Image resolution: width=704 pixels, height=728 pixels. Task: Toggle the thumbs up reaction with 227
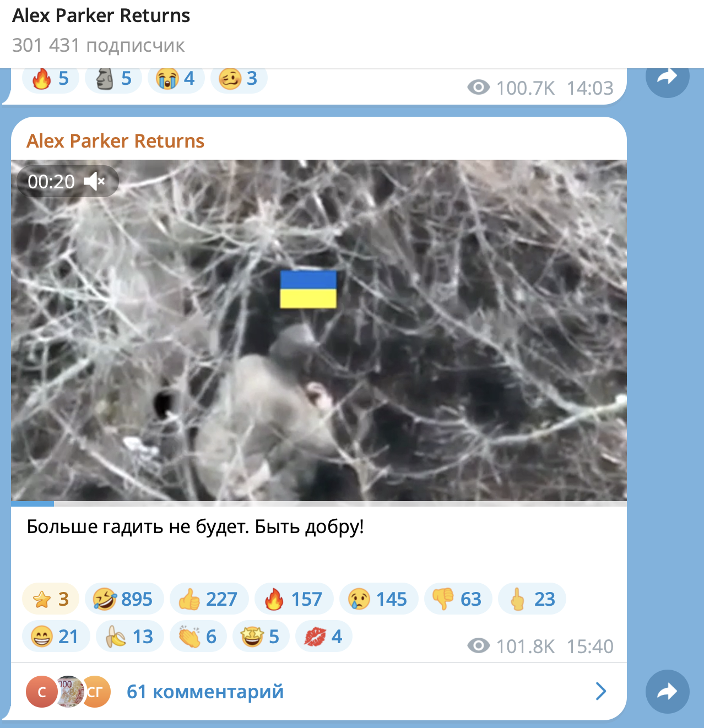[x=209, y=599]
